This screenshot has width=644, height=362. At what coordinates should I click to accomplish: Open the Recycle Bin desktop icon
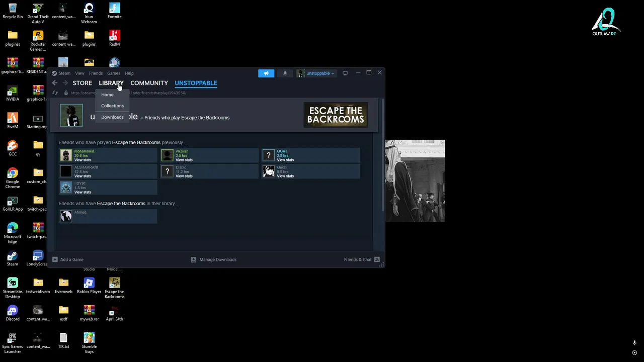tap(13, 11)
